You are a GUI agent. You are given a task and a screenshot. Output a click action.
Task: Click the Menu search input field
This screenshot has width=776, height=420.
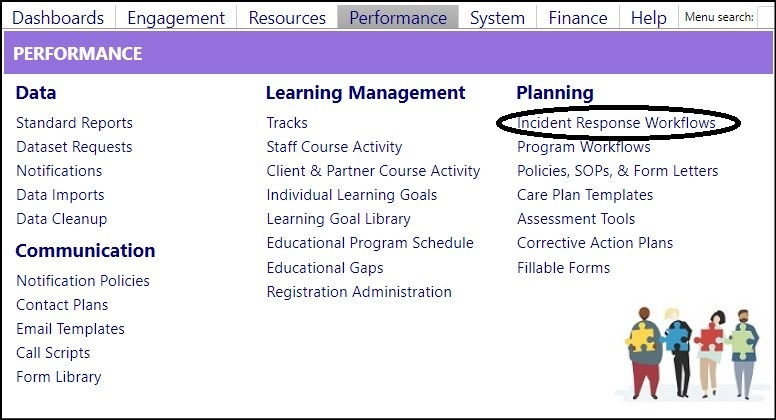766,18
